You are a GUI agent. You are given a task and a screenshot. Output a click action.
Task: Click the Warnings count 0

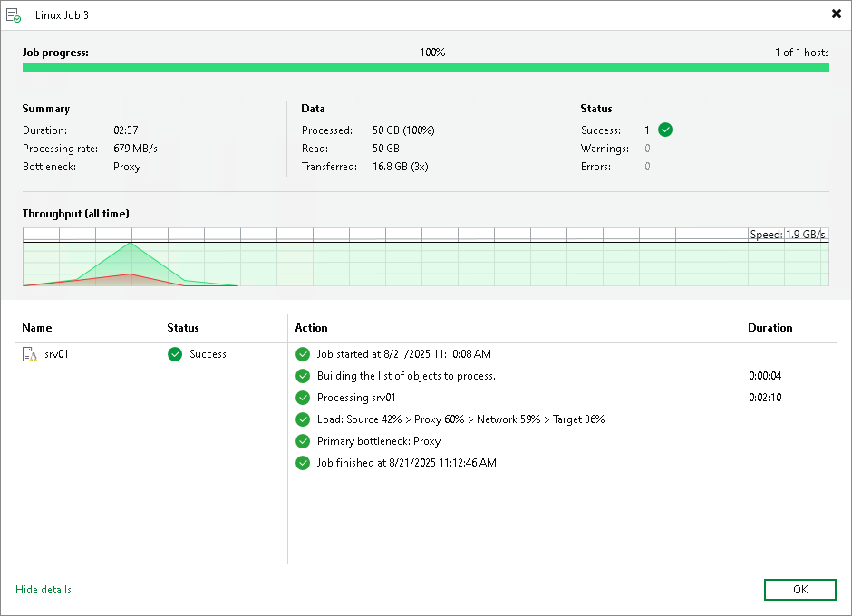coord(647,149)
